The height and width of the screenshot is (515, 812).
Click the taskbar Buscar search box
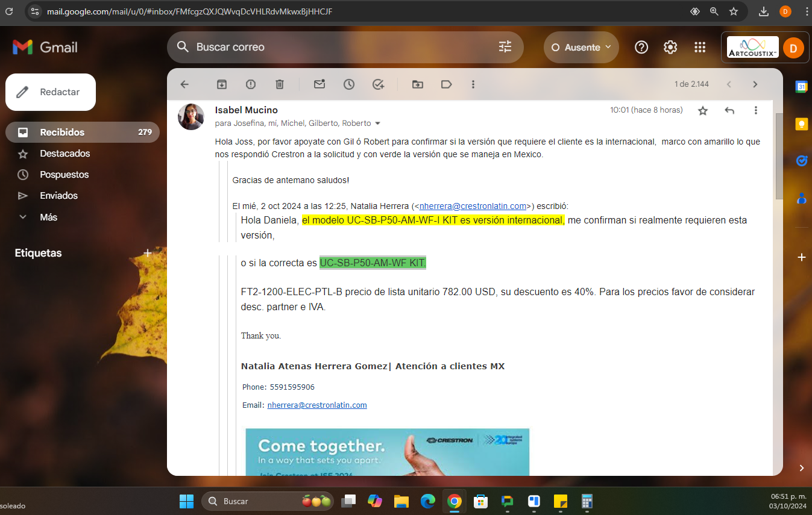tap(268, 501)
